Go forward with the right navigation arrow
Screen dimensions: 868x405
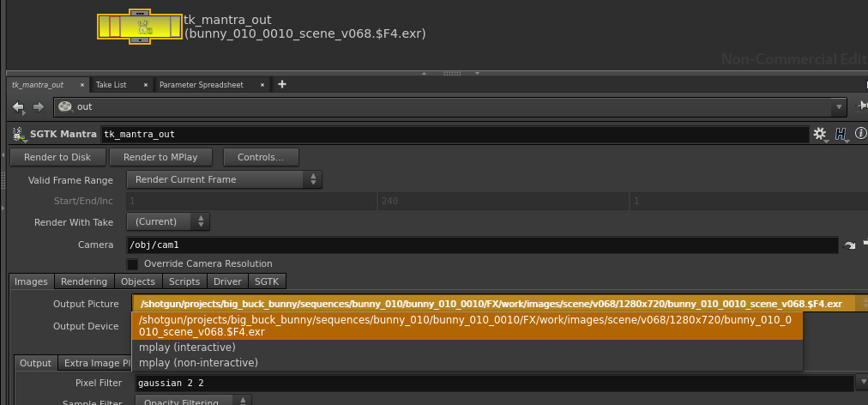point(38,106)
